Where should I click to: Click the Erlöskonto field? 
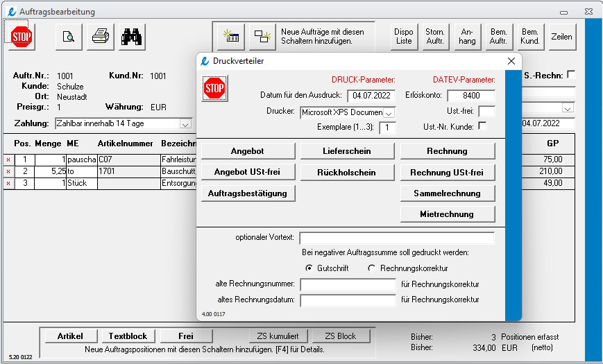[471, 96]
